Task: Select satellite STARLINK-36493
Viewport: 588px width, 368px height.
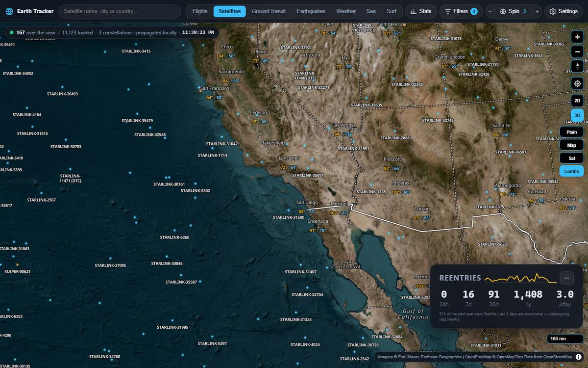Action: [62, 94]
